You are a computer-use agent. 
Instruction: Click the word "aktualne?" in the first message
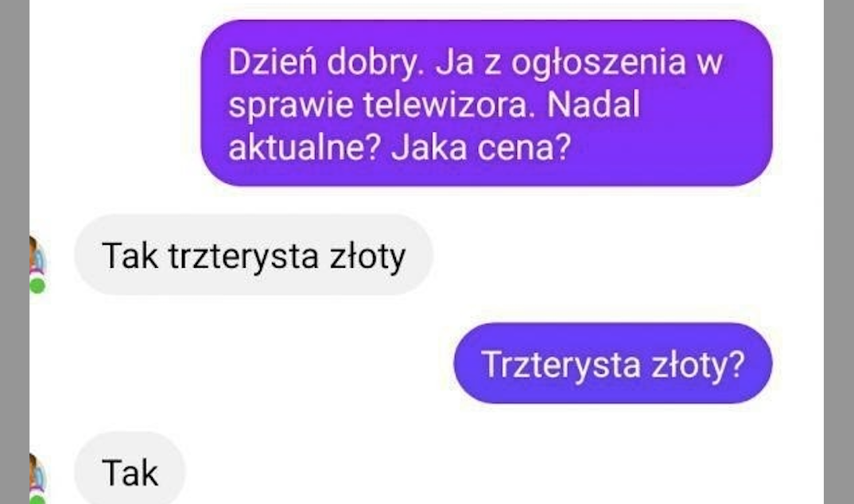coord(304,147)
